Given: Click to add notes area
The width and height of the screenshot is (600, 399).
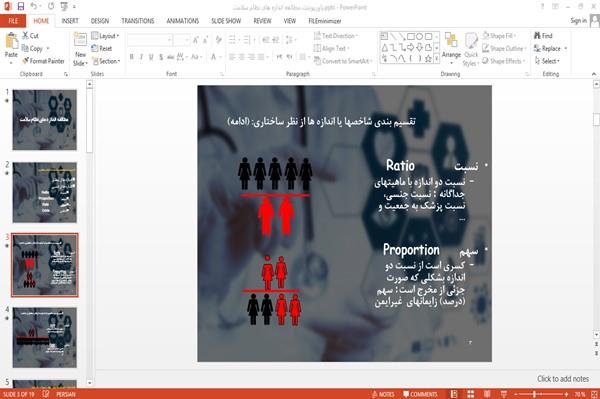Looking at the screenshot, I should 562,379.
